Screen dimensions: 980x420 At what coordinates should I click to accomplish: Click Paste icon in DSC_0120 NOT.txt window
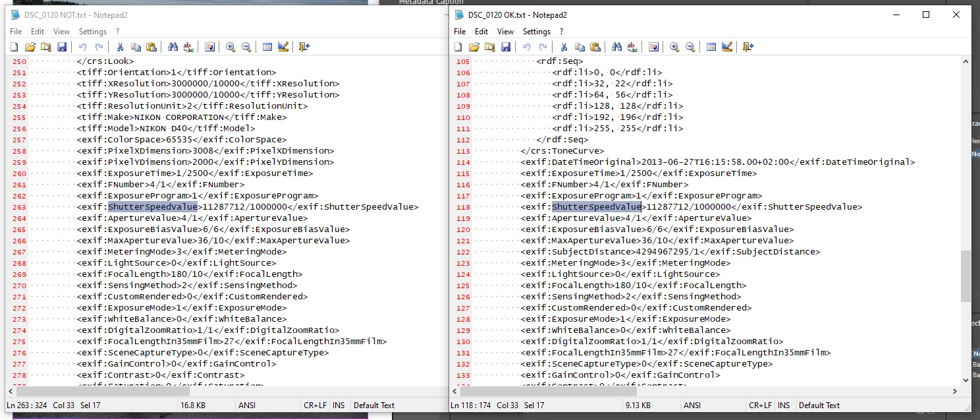point(151,47)
